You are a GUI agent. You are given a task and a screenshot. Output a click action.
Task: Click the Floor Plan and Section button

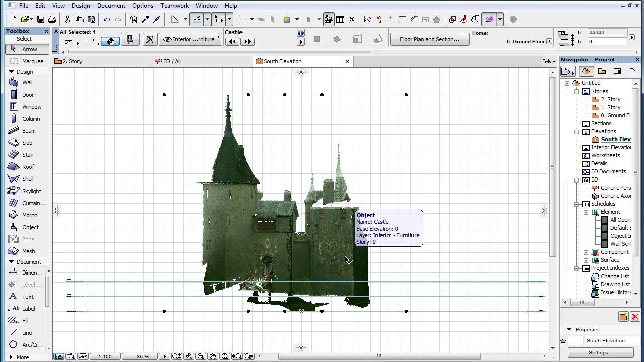[x=429, y=39]
